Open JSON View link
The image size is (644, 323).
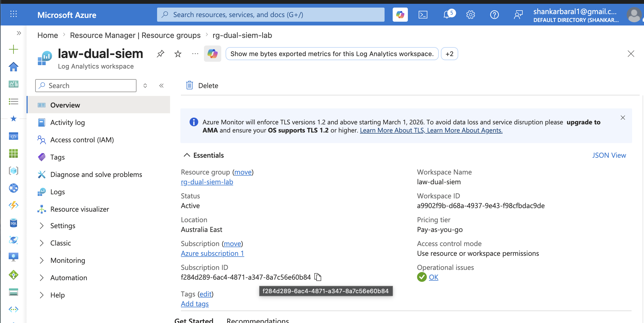pyautogui.click(x=609, y=155)
